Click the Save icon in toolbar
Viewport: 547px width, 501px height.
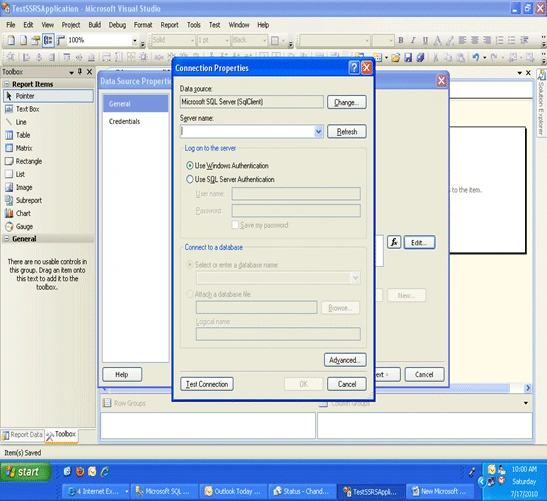408,57
